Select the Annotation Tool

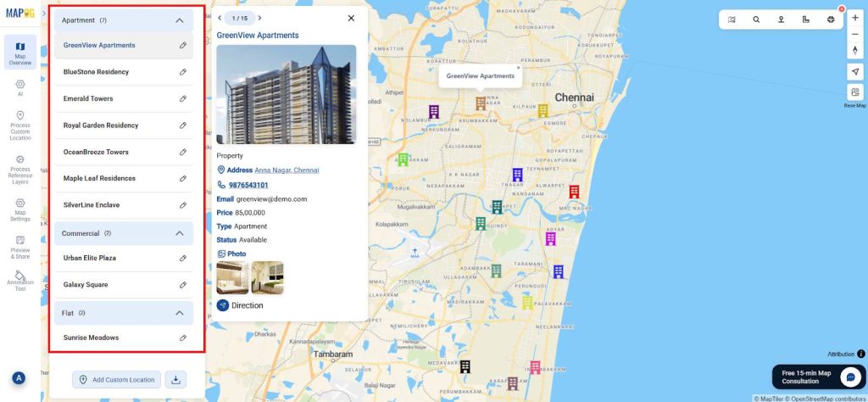pyautogui.click(x=20, y=282)
